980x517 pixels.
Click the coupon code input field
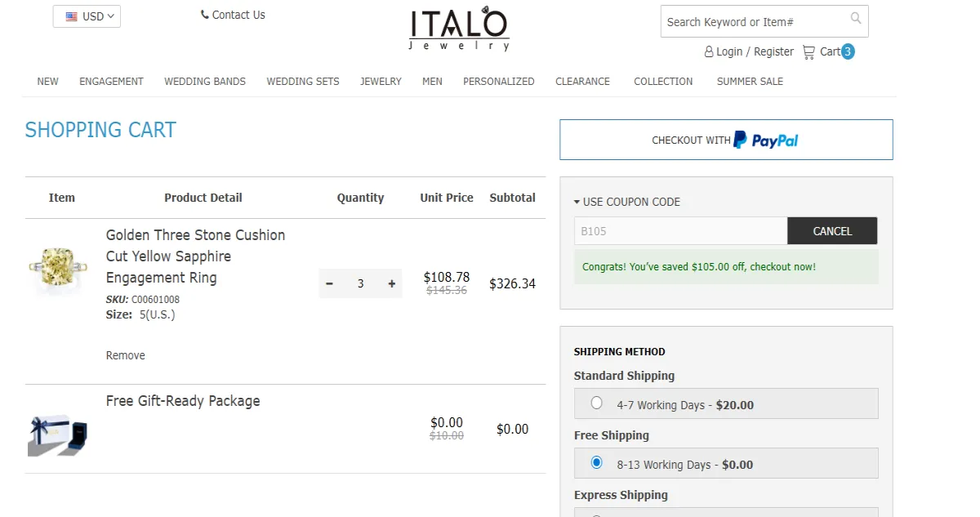680,231
